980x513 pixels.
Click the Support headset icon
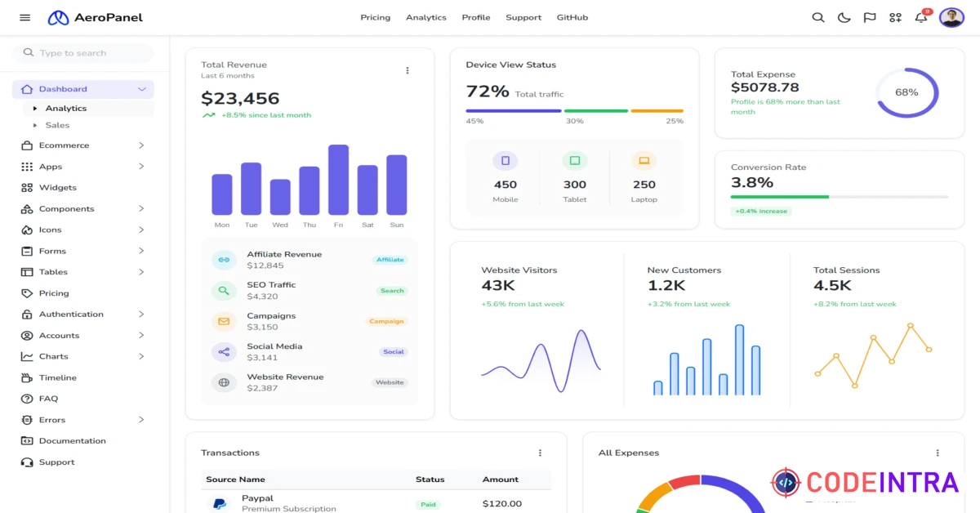tap(27, 462)
